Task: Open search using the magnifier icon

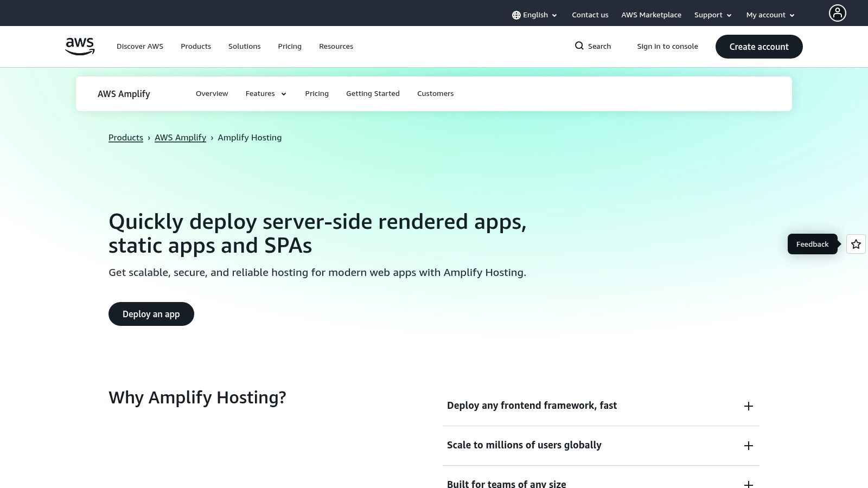Action: click(579, 46)
